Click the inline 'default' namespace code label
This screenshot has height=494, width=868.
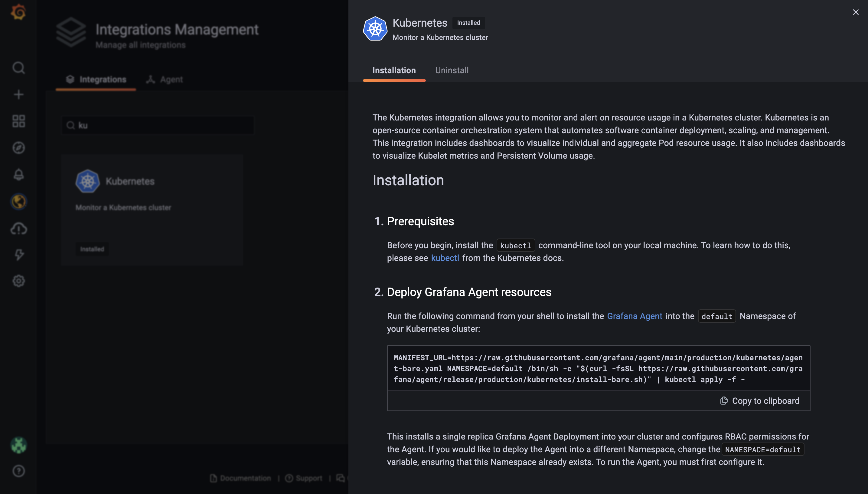[x=717, y=316]
